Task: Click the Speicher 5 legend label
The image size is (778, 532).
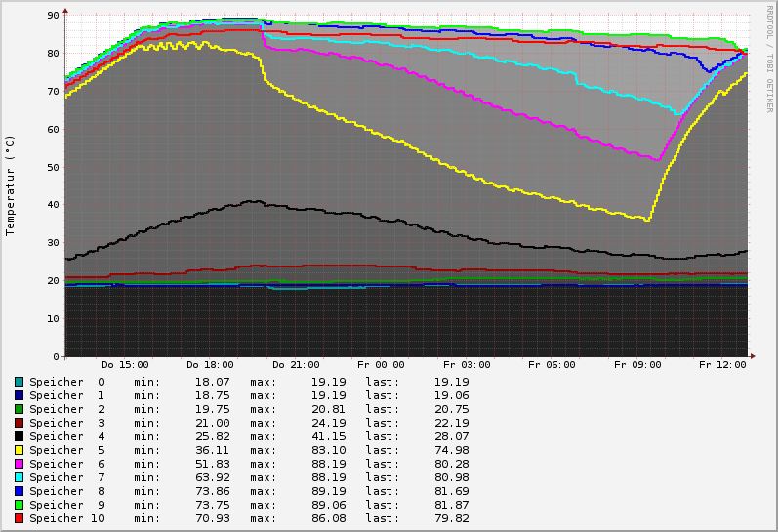Action: coord(66,450)
